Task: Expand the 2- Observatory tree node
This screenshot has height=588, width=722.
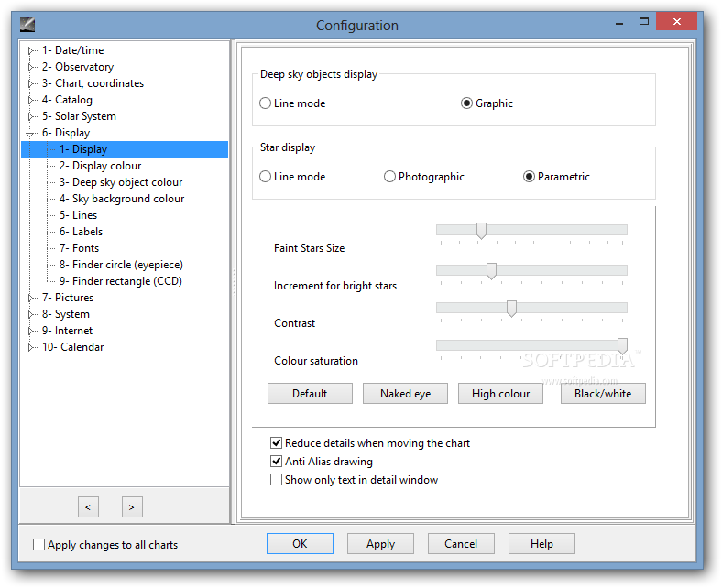Action: click(x=31, y=67)
